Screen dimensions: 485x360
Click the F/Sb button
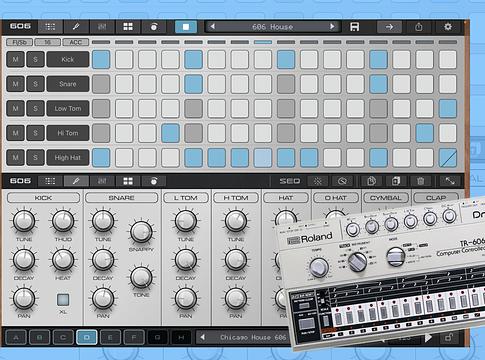point(20,42)
